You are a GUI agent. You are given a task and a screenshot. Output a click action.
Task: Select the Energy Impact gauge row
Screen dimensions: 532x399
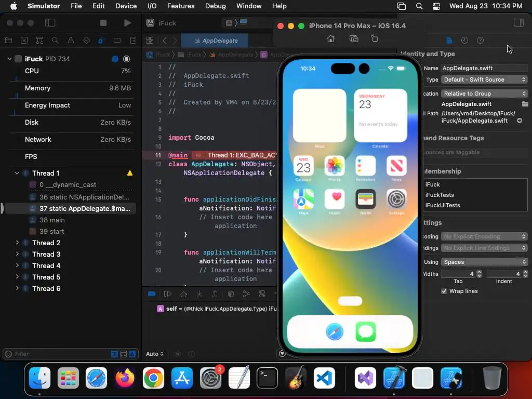pos(71,107)
